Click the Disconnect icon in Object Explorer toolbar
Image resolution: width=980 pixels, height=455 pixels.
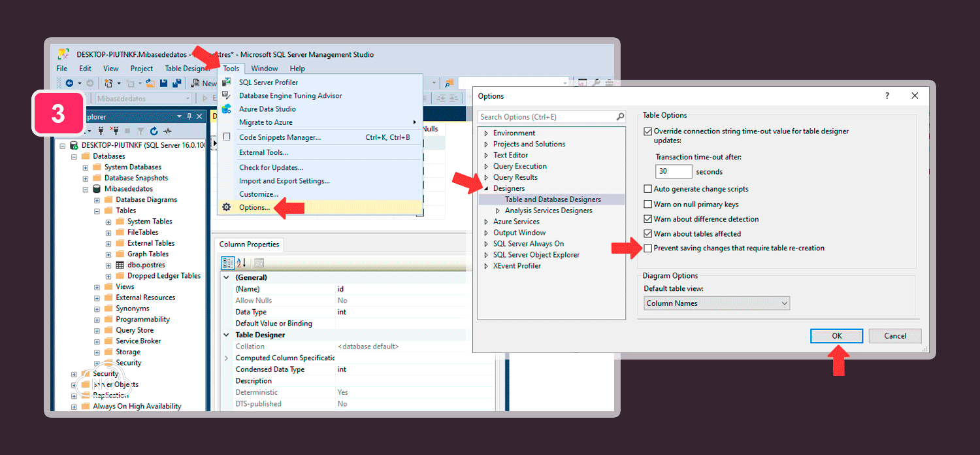tap(115, 131)
